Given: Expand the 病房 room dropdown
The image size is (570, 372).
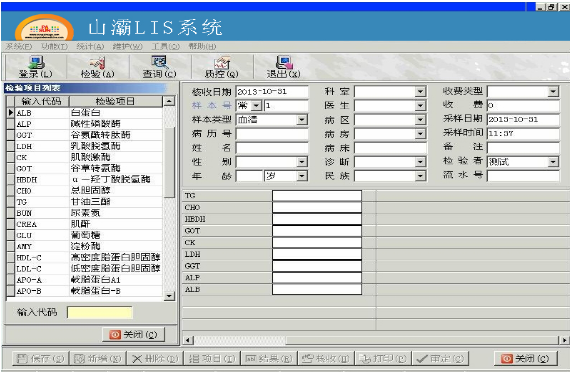Looking at the screenshot, I should click(x=420, y=134).
